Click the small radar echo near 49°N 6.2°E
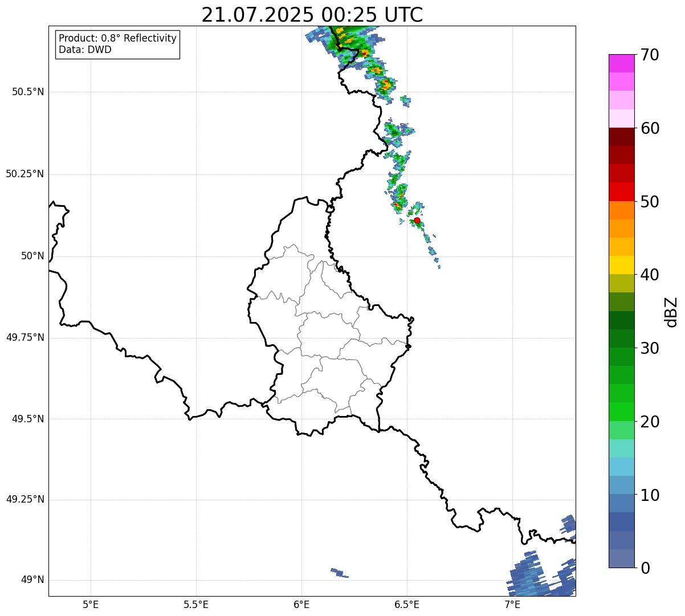 [339, 573]
